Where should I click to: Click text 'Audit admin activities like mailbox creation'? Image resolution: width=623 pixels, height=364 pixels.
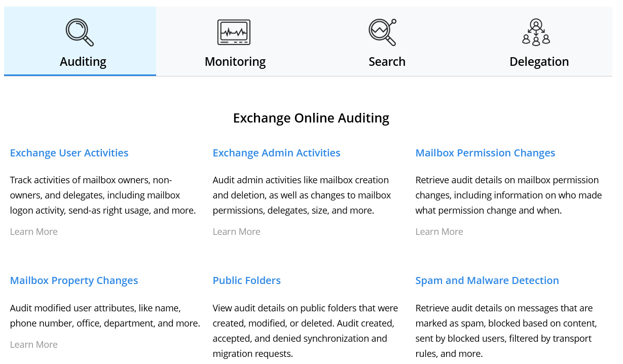click(301, 180)
